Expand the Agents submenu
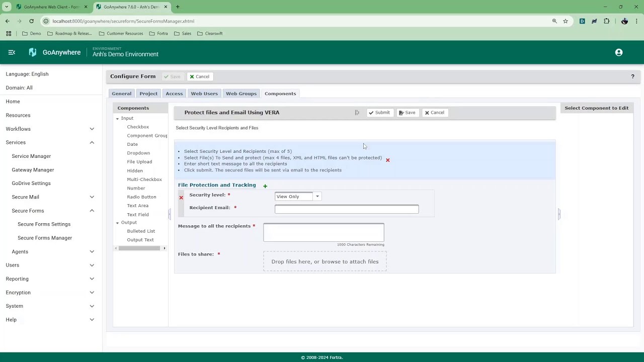This screenshot has height=362, width=644. coord(92,251)
